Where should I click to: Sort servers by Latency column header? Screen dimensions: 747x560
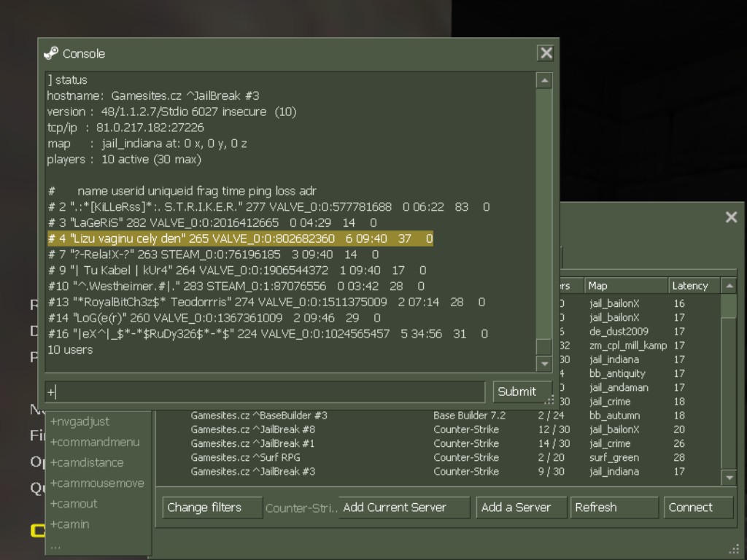[x=694, y=286]
